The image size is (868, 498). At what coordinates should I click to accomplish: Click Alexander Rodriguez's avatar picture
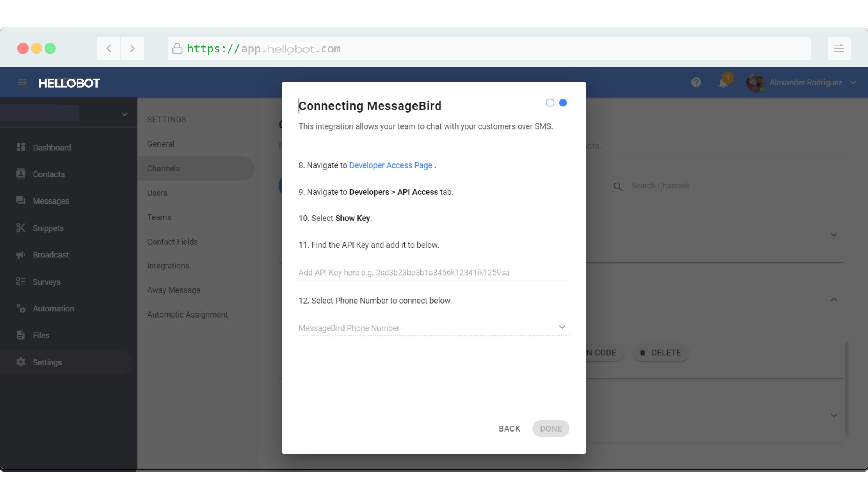point(755,83)
